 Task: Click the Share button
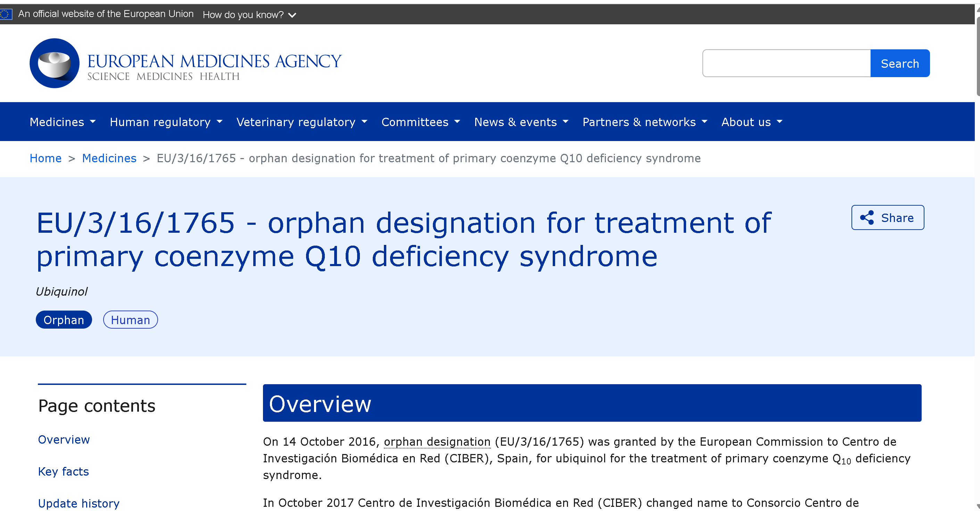pos(887,218)
